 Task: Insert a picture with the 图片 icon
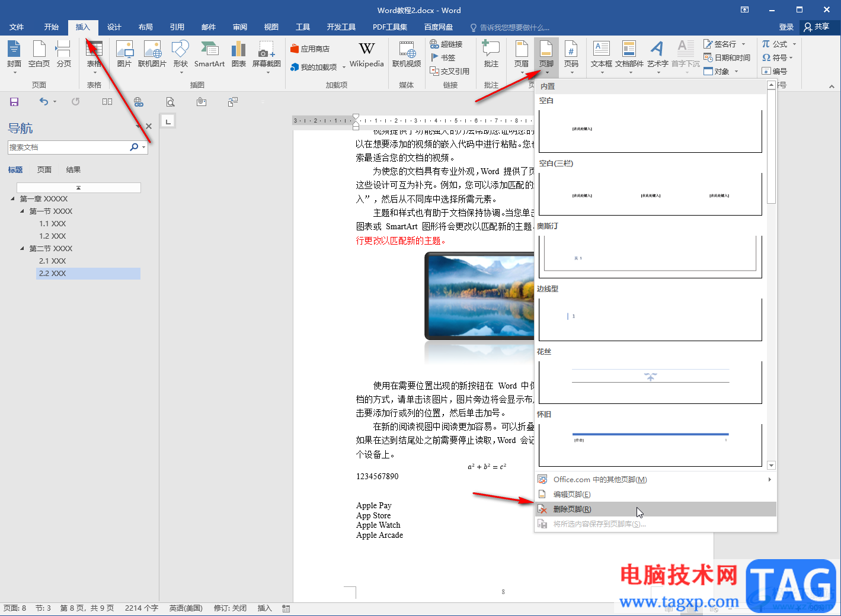coord(124,54)
